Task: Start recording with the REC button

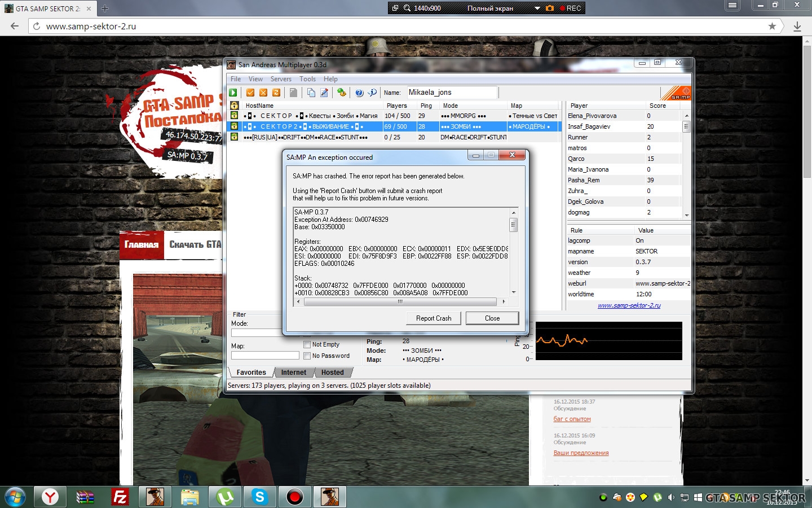Action: tap(570, 8)
